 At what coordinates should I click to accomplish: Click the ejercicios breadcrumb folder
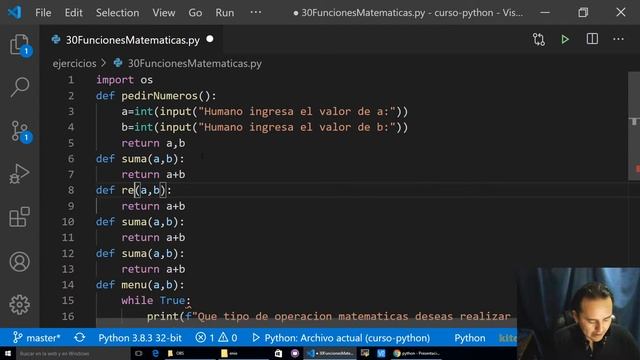click(74, 64)
